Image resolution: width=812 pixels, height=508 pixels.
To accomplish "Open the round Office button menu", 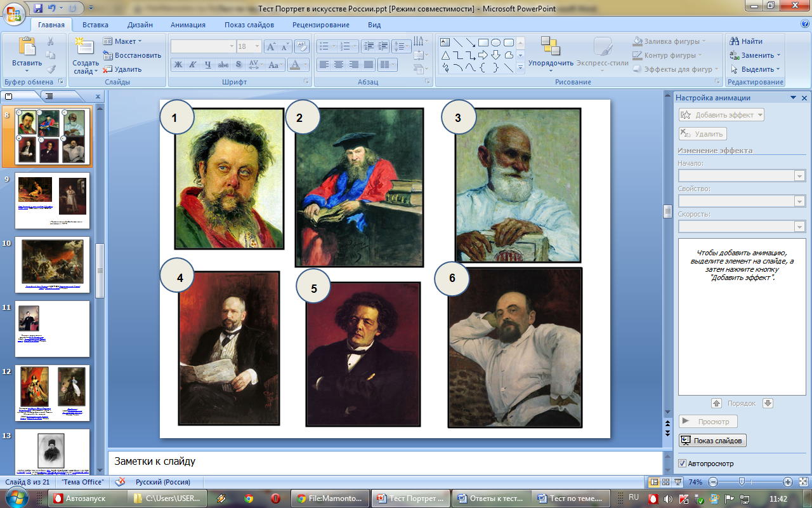I will (14, 13).
